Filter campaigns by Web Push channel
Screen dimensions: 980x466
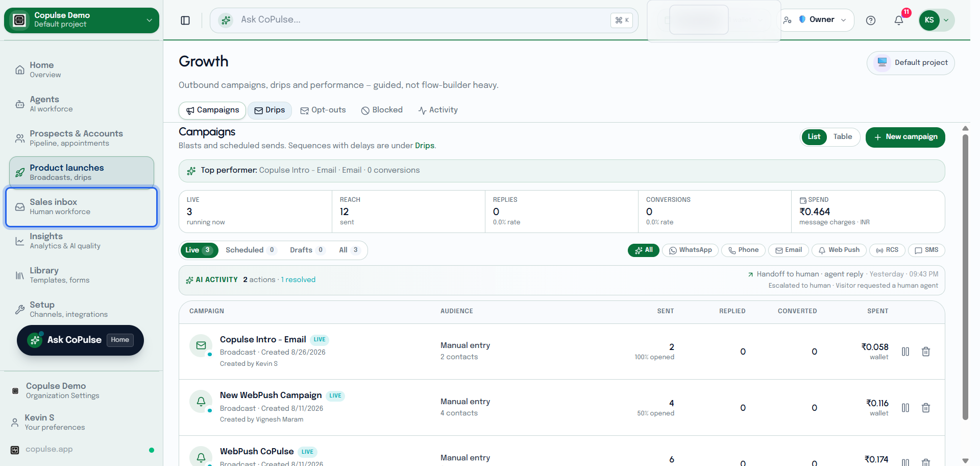pos(839,250)
